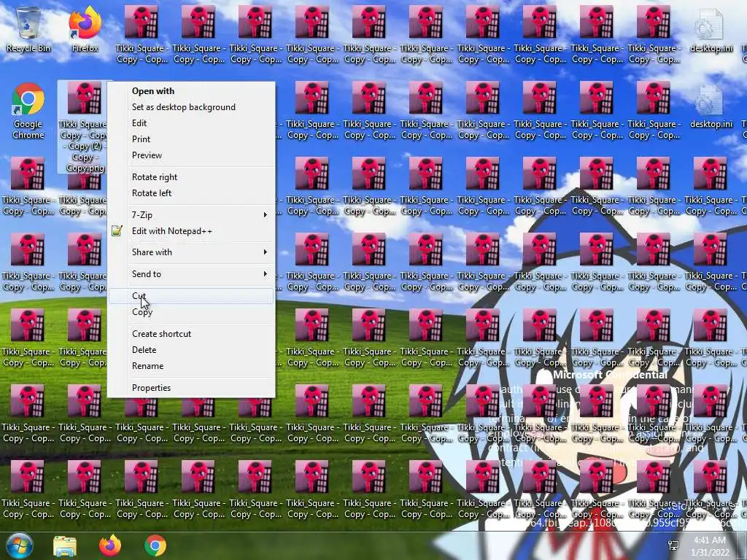747x560 pixels.
Task: Click the Notepad++ icon in the context menu
Action: 117,231
